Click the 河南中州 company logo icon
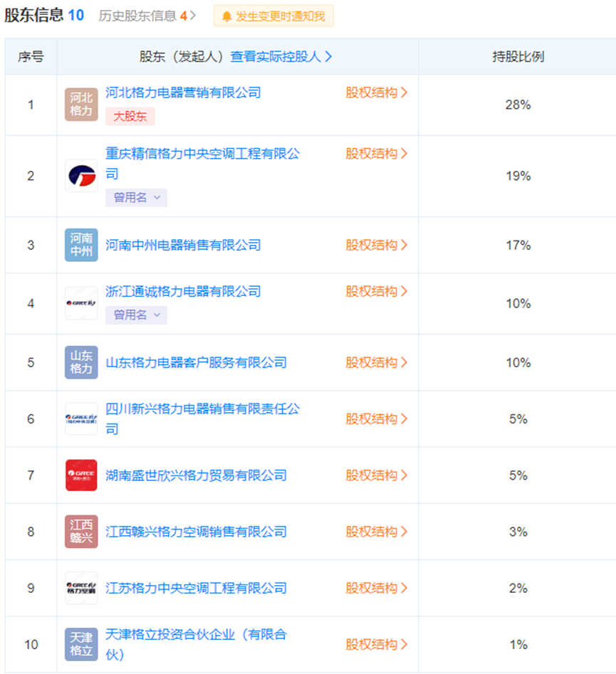 coord(81,245)
